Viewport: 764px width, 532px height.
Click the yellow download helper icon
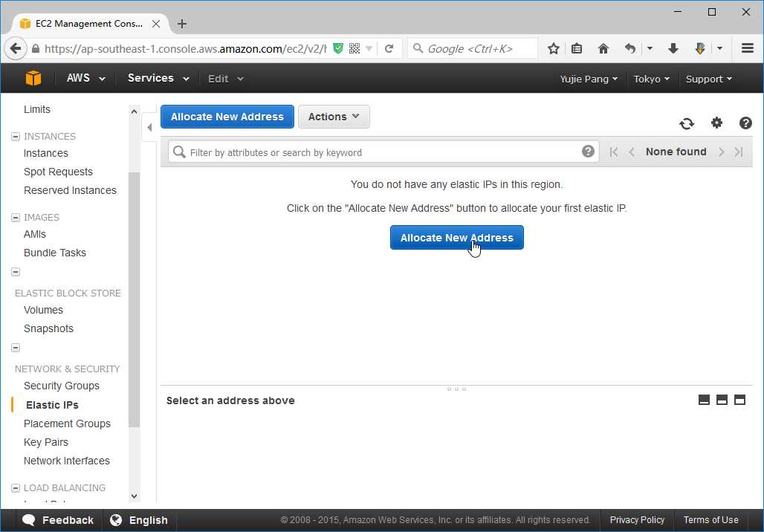pos(700,49)
